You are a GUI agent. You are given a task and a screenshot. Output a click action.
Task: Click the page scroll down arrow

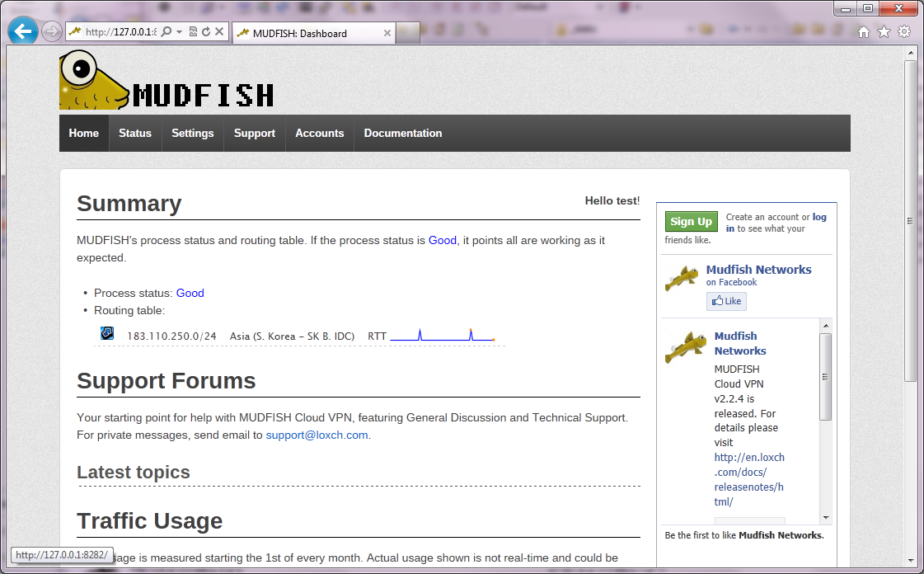tap(911, 561)
